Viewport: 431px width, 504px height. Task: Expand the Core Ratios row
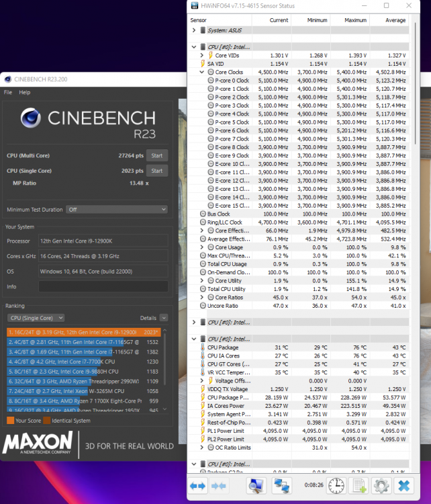(x=201, y=297)
